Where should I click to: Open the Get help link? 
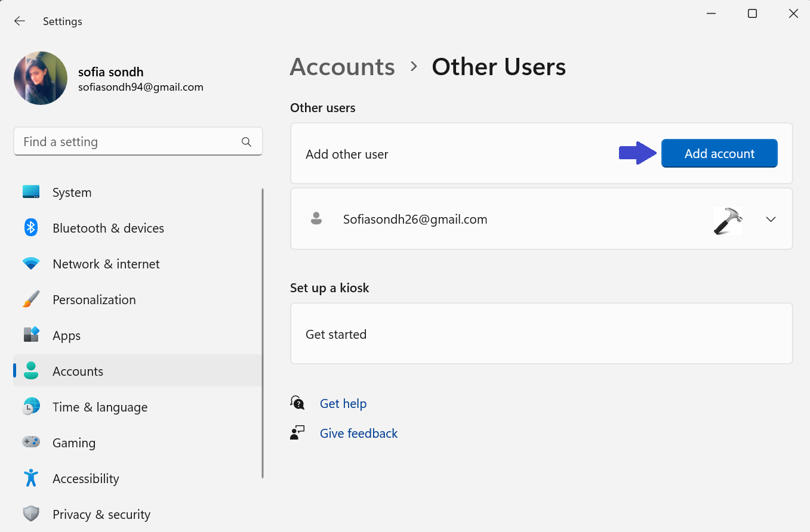[x=343, y=404]
